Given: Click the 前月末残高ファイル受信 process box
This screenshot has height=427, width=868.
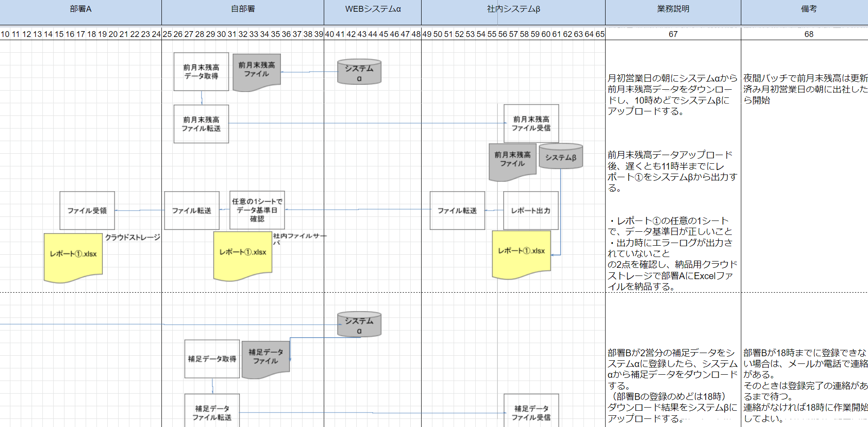Looking at the screenshot, I should coord(531,124).
